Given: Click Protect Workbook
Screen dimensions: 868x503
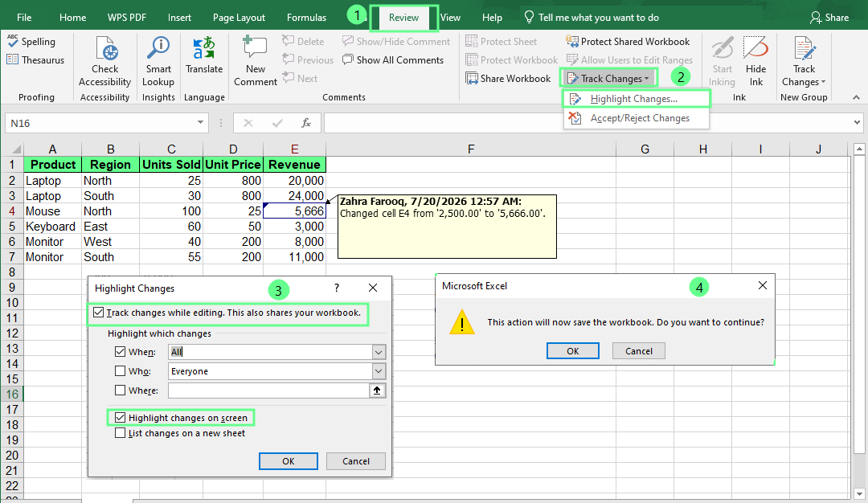Looking at the screenshot, I should 511,59.
